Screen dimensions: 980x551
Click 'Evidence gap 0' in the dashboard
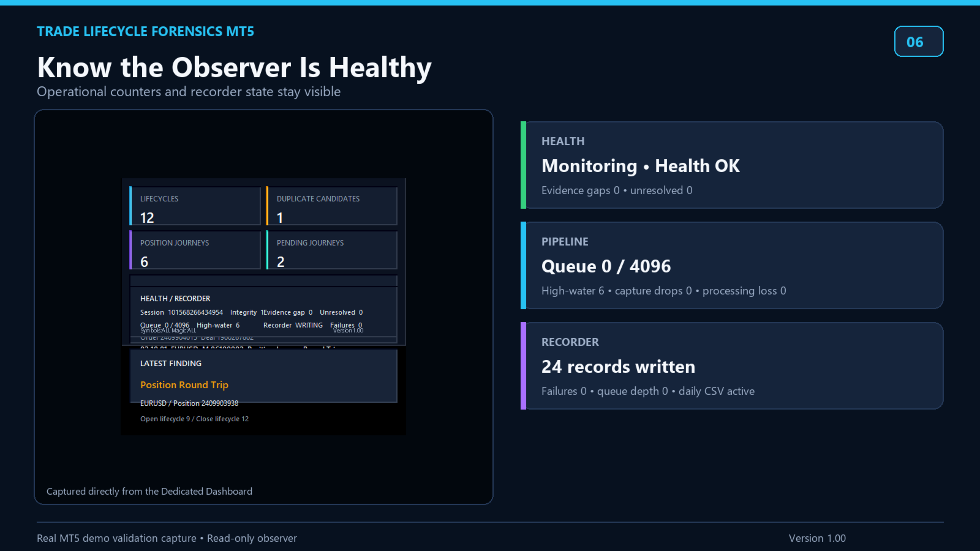click(x=288, y=312)
